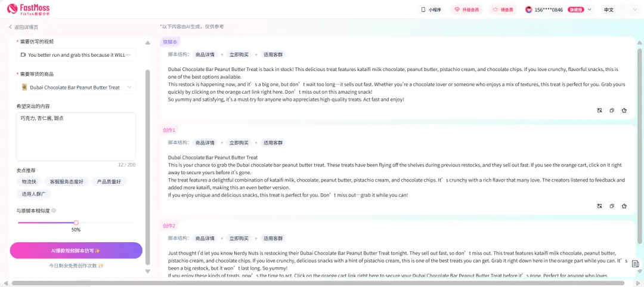Image resolution: width=644 pixels, height=287 pixels.
Task: Click the 原脚本 label tab
Action: click(x=170, y=42)
